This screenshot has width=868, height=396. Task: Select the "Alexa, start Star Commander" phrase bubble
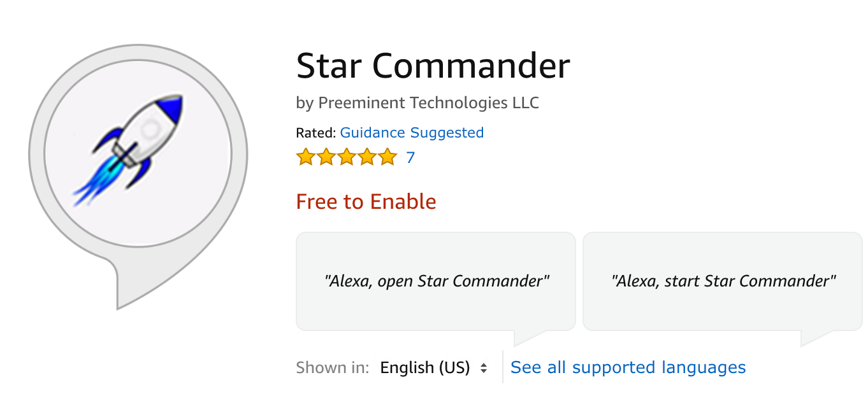tap(723, 281)
